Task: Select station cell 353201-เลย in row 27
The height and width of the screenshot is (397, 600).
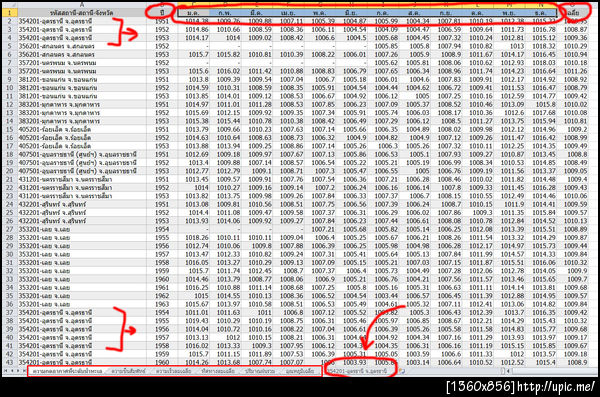Action: [x=82, y=229]
